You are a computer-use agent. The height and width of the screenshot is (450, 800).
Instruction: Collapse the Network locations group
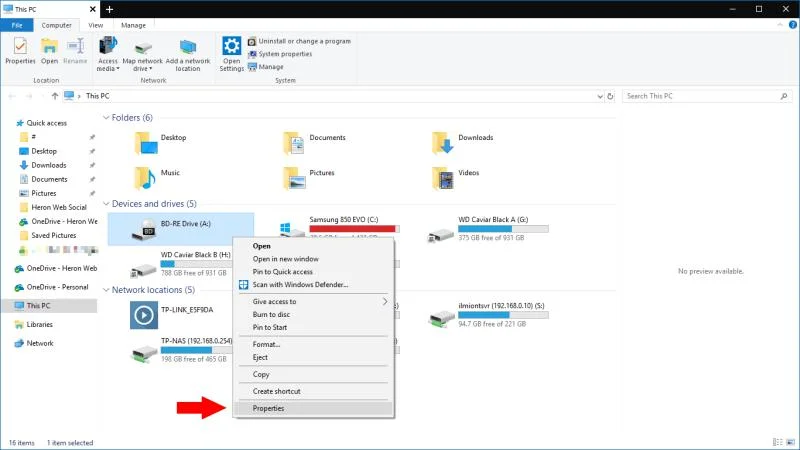pyautogui.click(x=106, y=290)
